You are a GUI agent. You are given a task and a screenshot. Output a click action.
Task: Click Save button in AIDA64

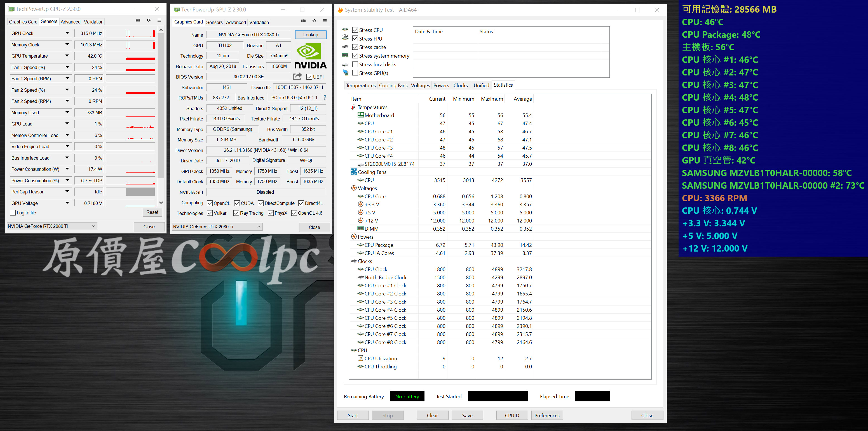[x=467, y=415]
